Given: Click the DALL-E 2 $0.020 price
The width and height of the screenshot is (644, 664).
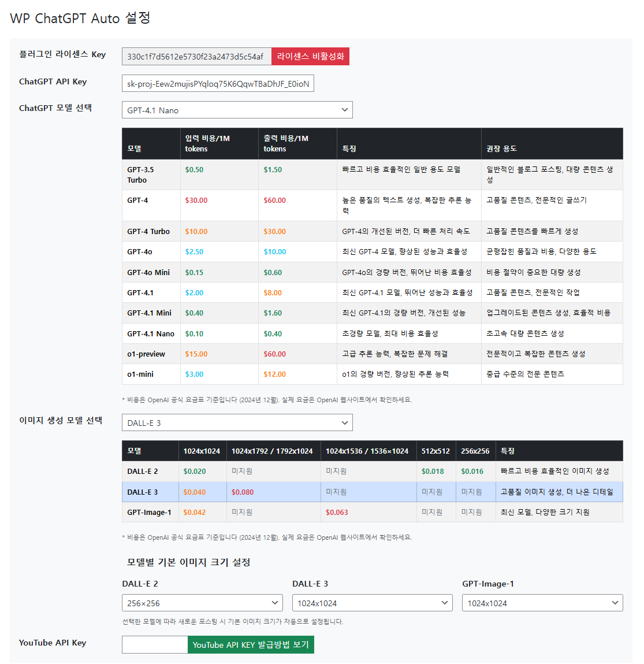Looking at the screenshot, I should pos(195,472).
